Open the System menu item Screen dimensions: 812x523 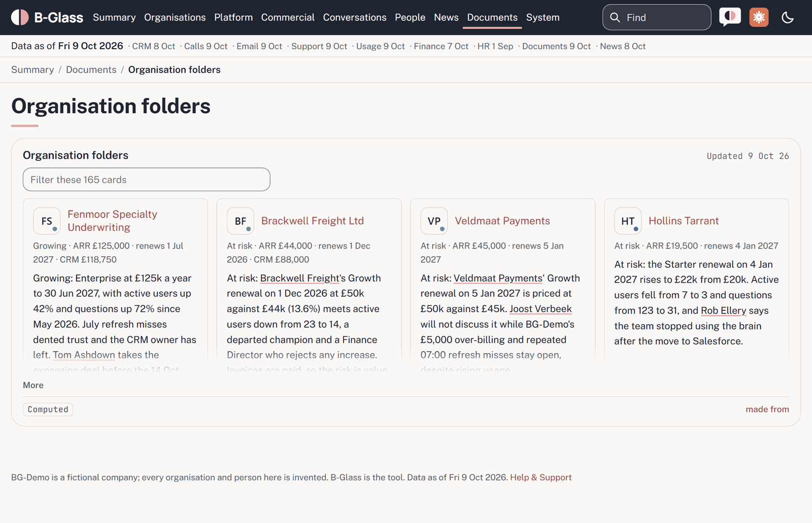tap(543, 17)
